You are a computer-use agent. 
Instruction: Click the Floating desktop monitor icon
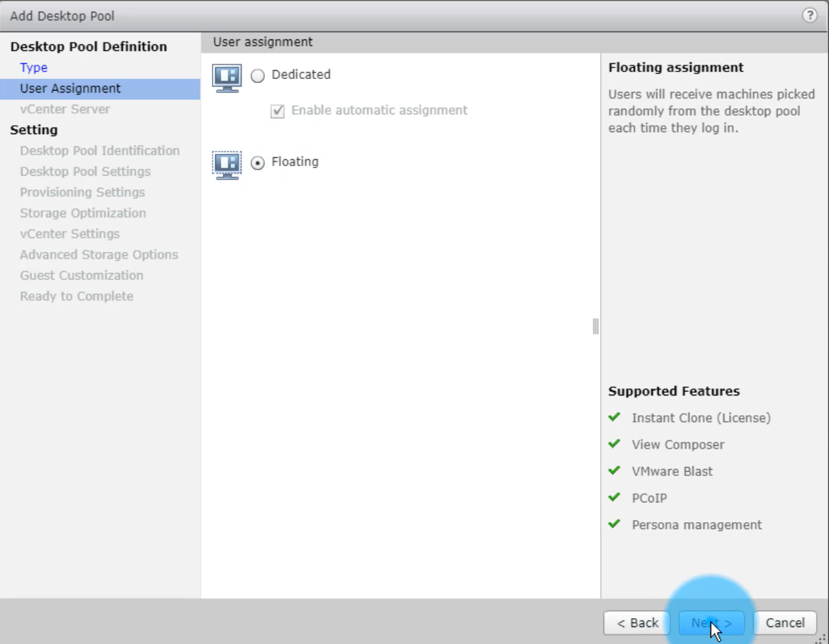point(227,165)
